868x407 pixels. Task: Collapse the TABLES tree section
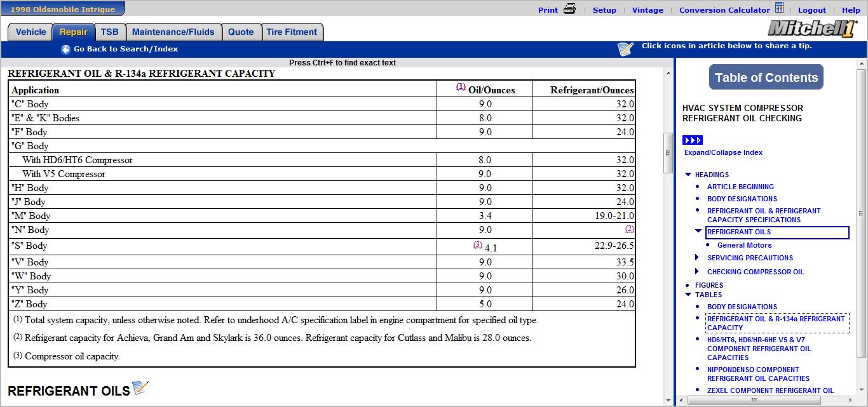[688, 295]
